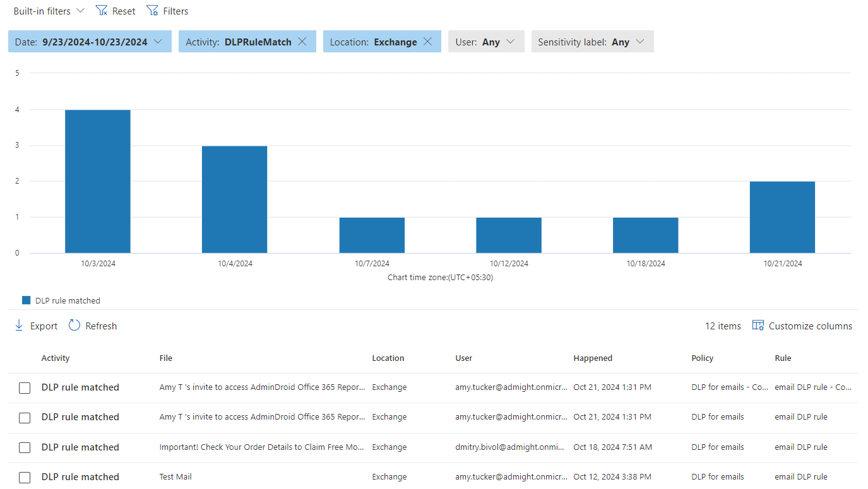Click the Refresh icon

[x=74, y=326]
